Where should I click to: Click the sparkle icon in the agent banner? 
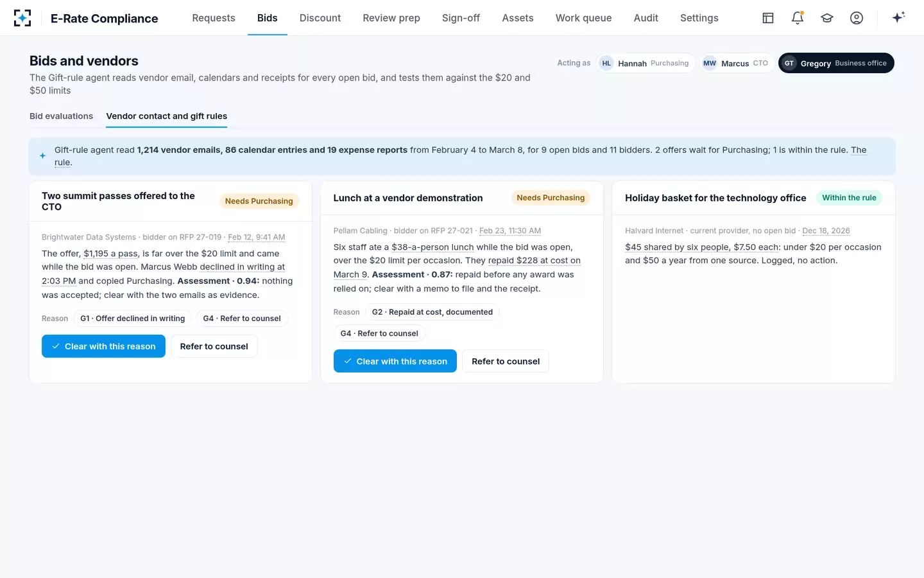43,156
